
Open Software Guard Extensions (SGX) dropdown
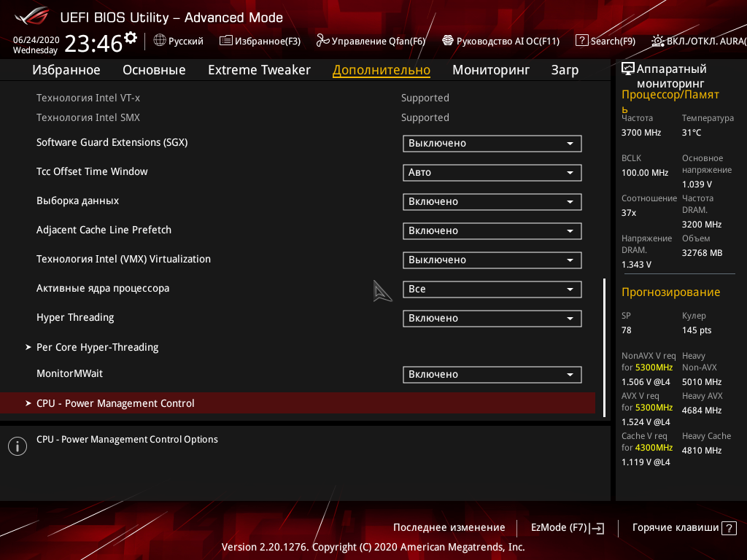(492, 144)
